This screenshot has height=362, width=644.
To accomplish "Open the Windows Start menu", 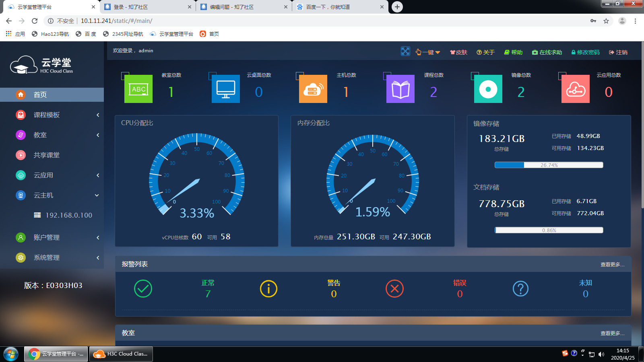I will [11, 354].
